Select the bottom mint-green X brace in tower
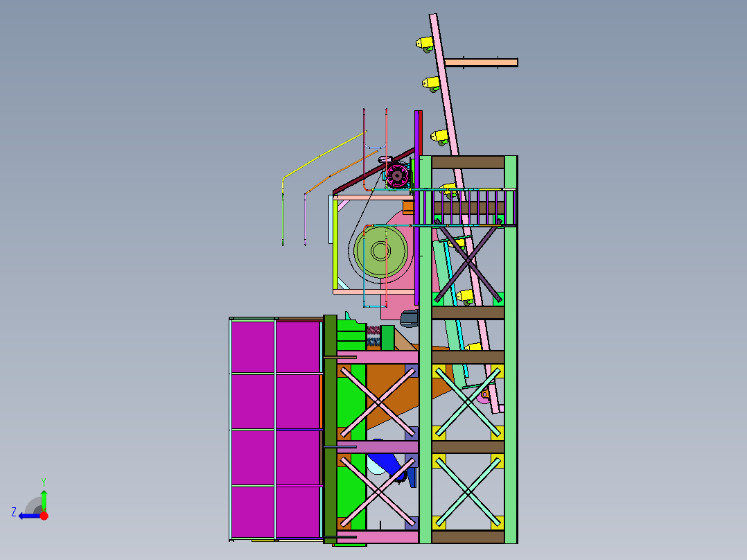 [468, 492]
